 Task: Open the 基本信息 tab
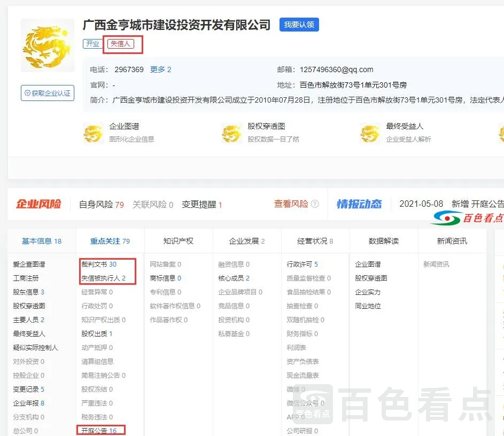coord(42,241)
